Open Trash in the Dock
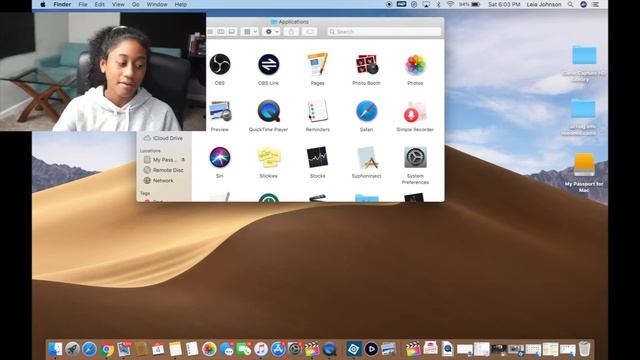This screenshot has height=360, width=640. point(584,349)
